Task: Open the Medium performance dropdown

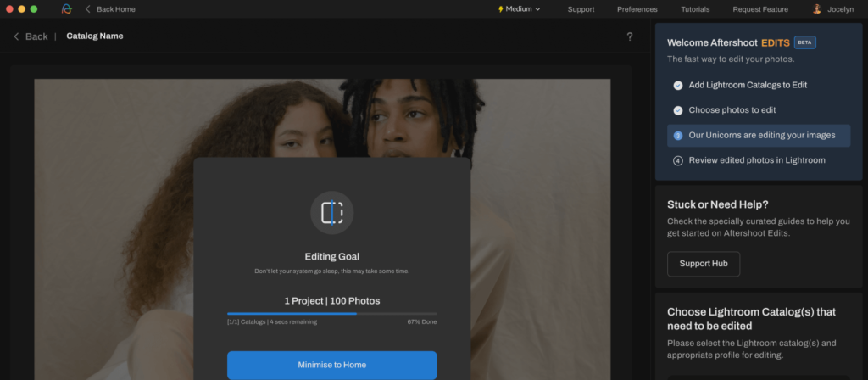Action: (x=520, y=8)
